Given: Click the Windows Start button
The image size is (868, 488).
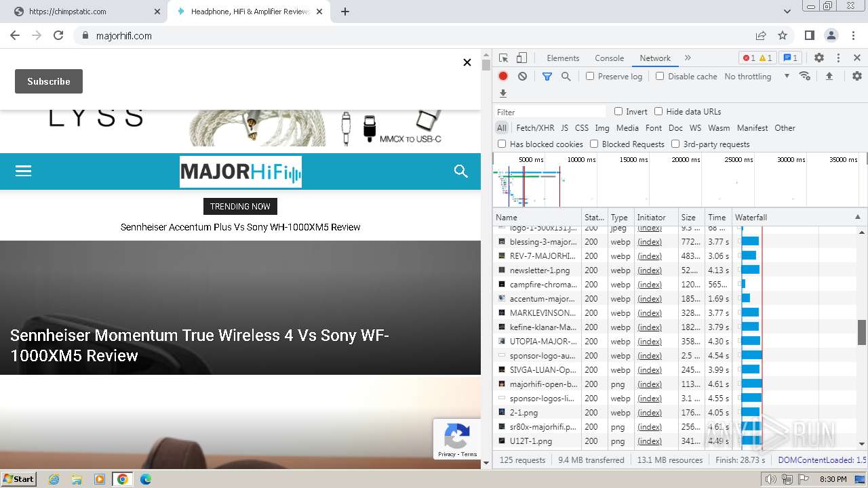Looking at the screenshot, I should (18, 479).
